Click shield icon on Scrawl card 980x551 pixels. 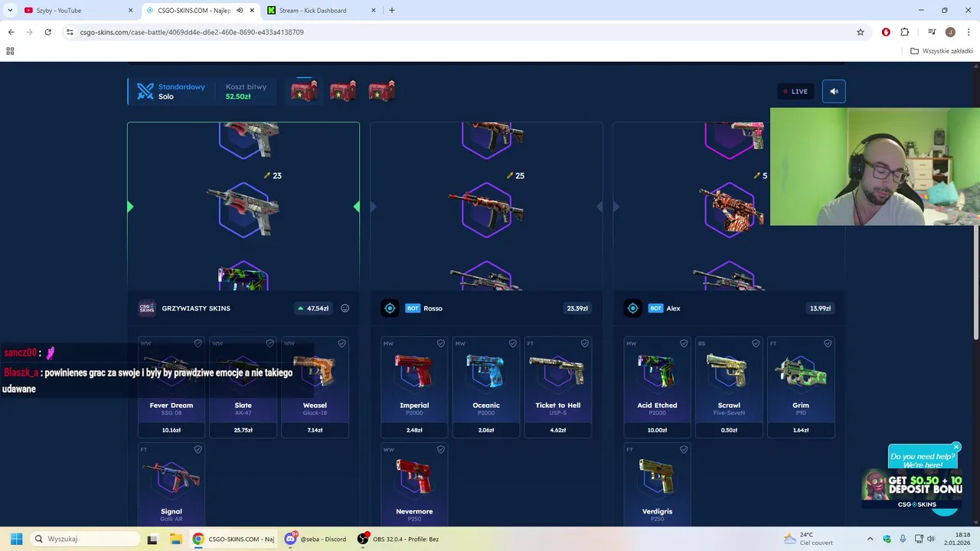pyautogui.click(x=756, y=344)
